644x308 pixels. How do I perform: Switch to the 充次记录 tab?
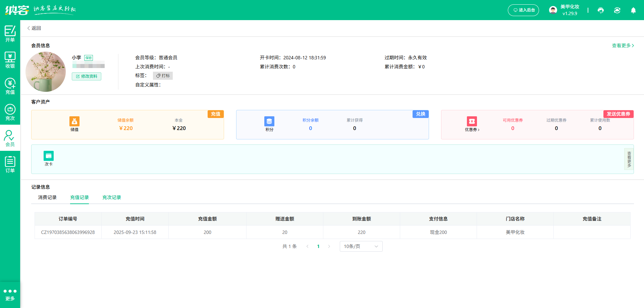tap(112, 197)
